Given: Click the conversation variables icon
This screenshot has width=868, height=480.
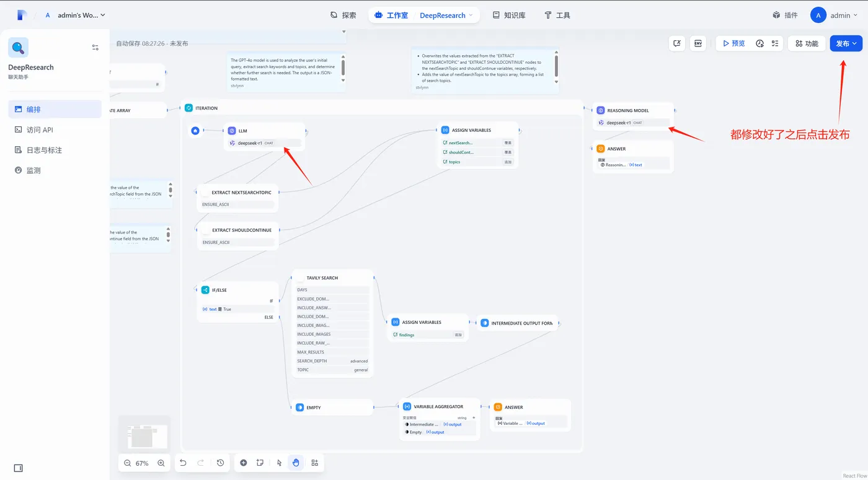Looking at the screenshot, I should click(677, 43).
